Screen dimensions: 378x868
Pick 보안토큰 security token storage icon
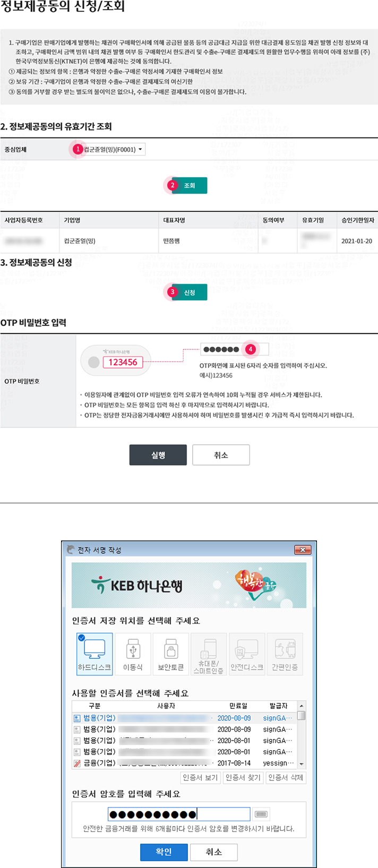pos(171,654)
